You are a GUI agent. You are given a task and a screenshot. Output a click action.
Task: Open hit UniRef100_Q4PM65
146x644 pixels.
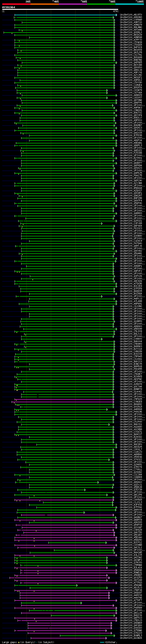click(x=131, y=63)
